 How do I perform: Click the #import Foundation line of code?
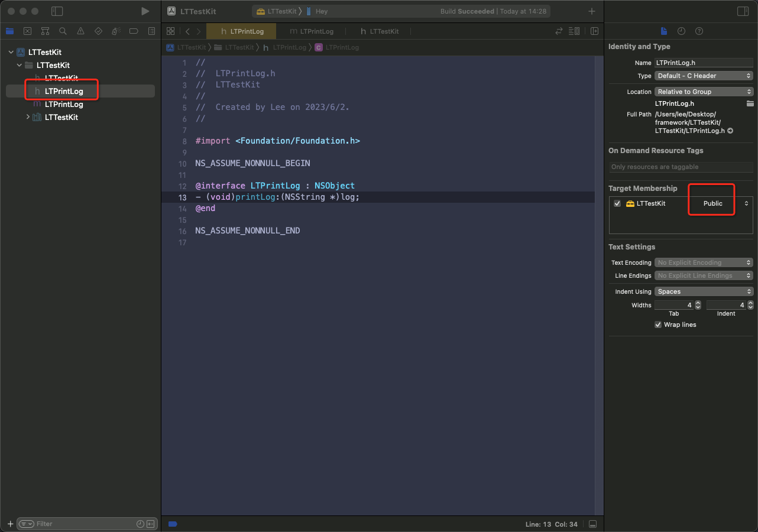pyautogui.click(x=277, y=141)
